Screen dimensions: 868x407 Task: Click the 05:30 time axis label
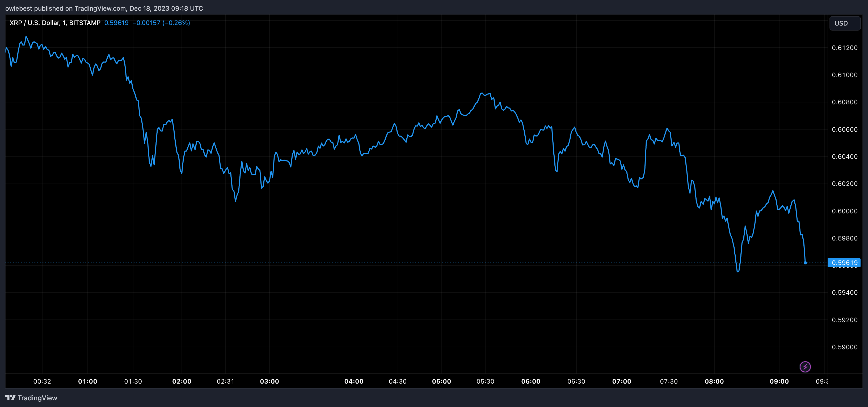[x=485, y=381]
